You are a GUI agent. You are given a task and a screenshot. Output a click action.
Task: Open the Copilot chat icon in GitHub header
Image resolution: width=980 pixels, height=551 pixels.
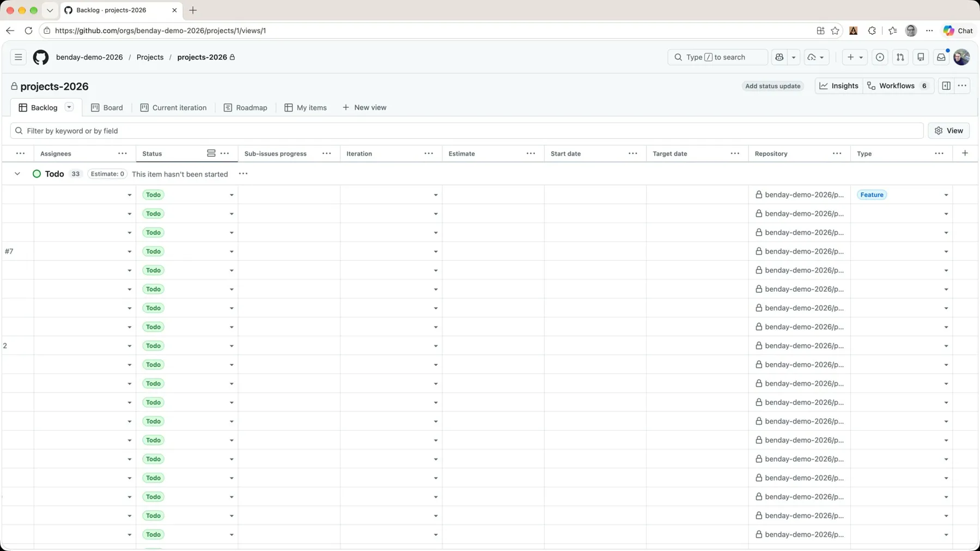tap(780, 57)
